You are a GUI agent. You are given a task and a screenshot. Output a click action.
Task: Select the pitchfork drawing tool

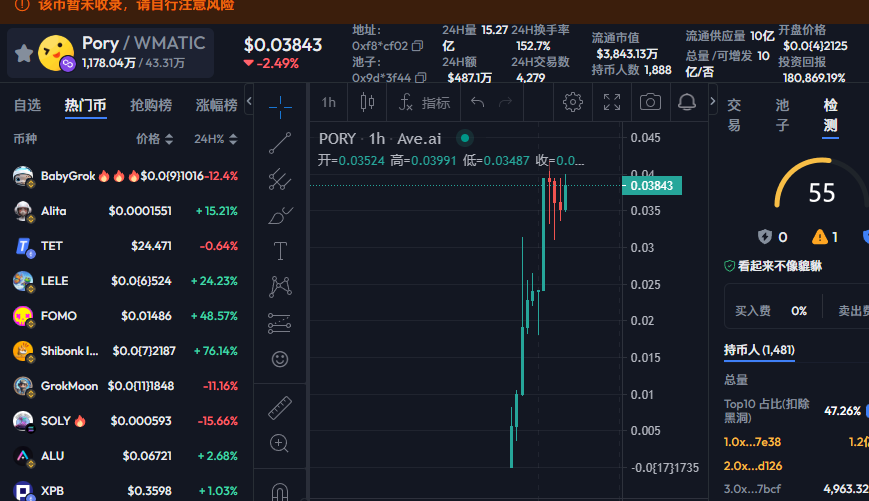click(280, 179)
